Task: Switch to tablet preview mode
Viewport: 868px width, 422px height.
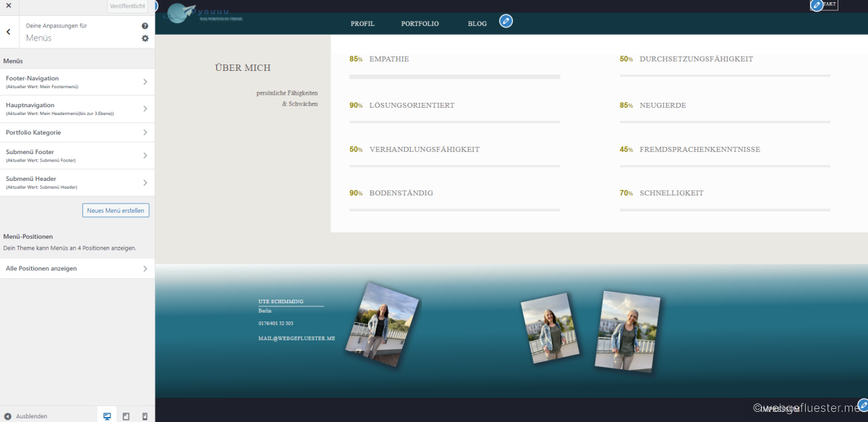Action: [126, 416]
